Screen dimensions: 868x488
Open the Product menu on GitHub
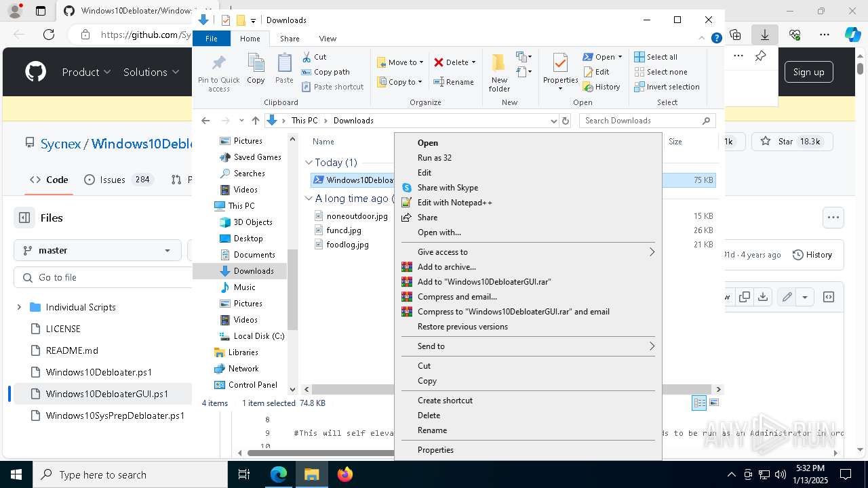[86, 72]
